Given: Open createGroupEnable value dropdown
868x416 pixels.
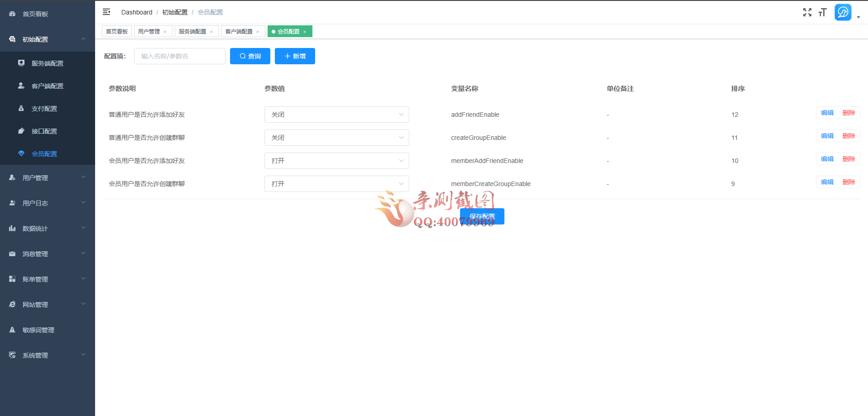Looking at the screenshot, I should tap(336, 138).
